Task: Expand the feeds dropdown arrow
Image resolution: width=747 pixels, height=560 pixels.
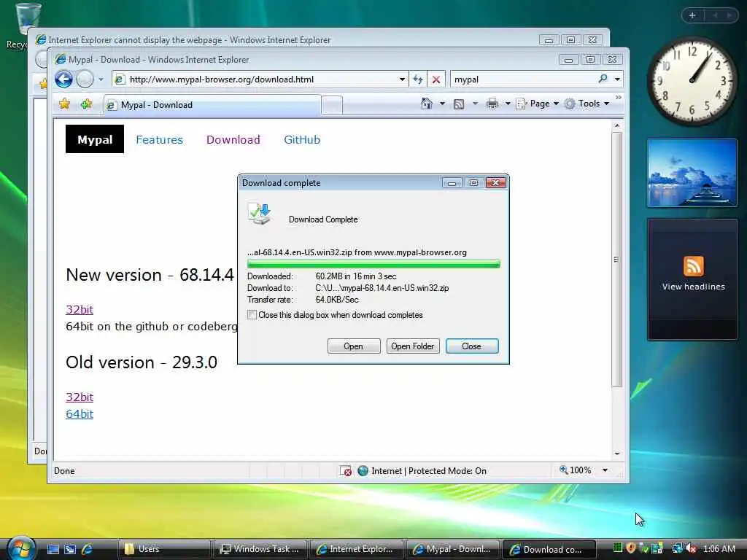Action: (x=475, y=104)
